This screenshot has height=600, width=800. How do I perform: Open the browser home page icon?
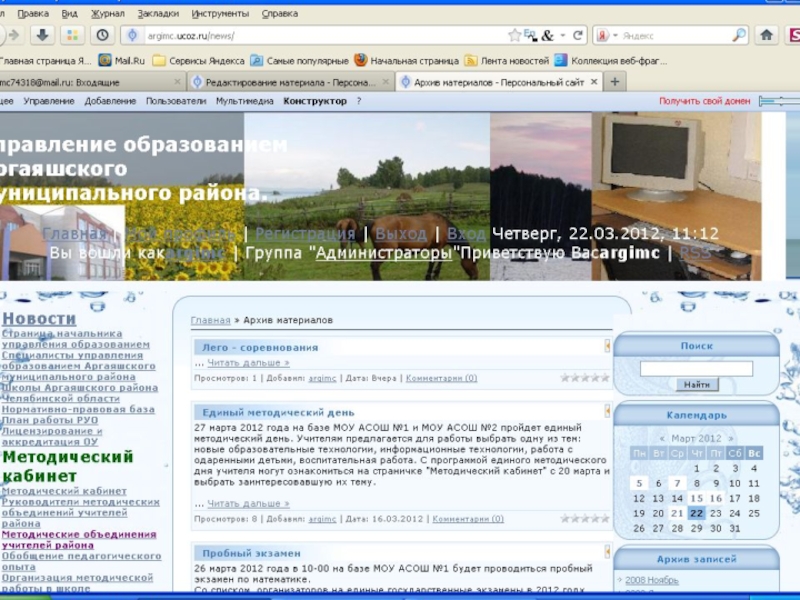click(767, 35)
